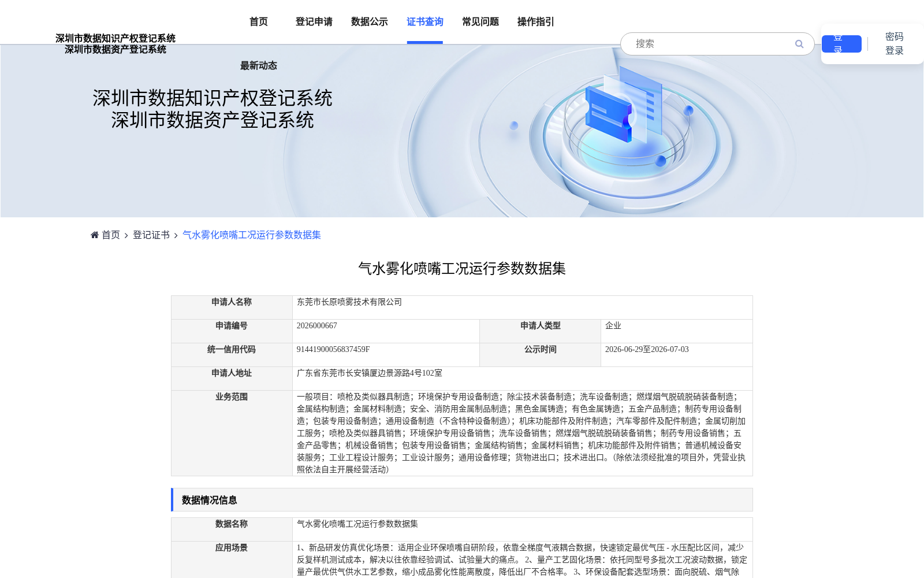This screenshot has height=578, width=924.
Task: Select credit code 91441900056837459F
Action: pyautogui.click(x=333, y=350)
